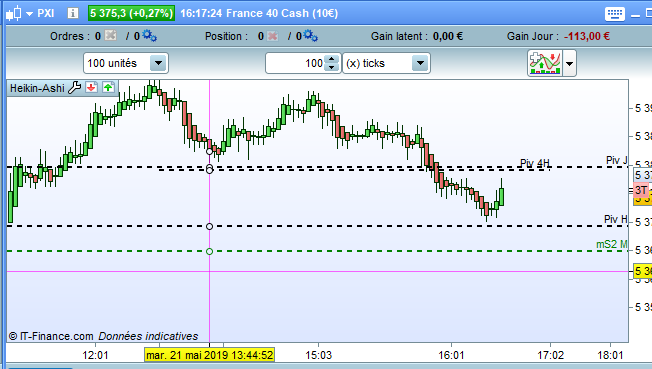This screenshot has width=652, height=369.
Task: Close all positions red cross icon
Action: (272, 36)
